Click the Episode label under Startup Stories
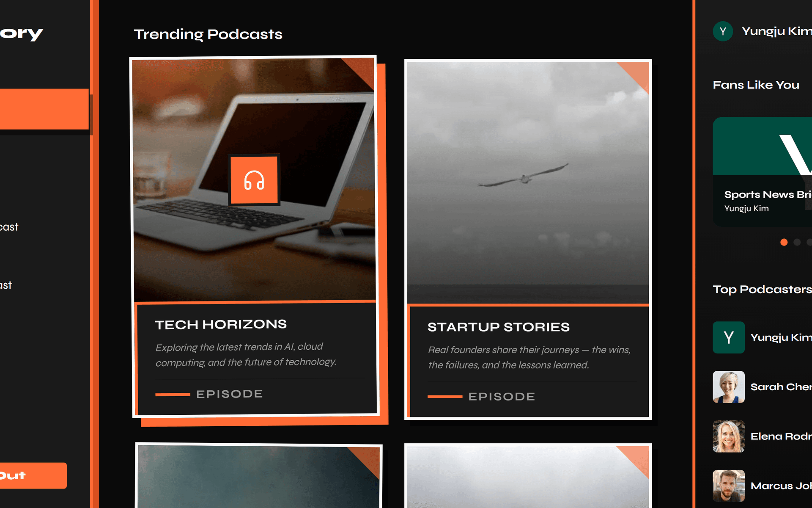Viewport: 812px width, 508px height. [x=502, y=397]
